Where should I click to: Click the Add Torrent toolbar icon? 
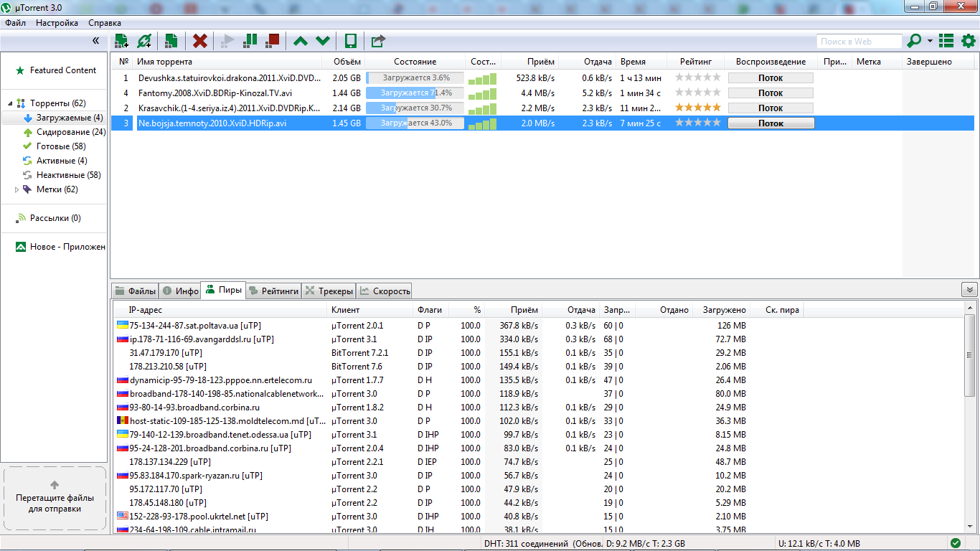pyautogui.click(x=121, y=41)
